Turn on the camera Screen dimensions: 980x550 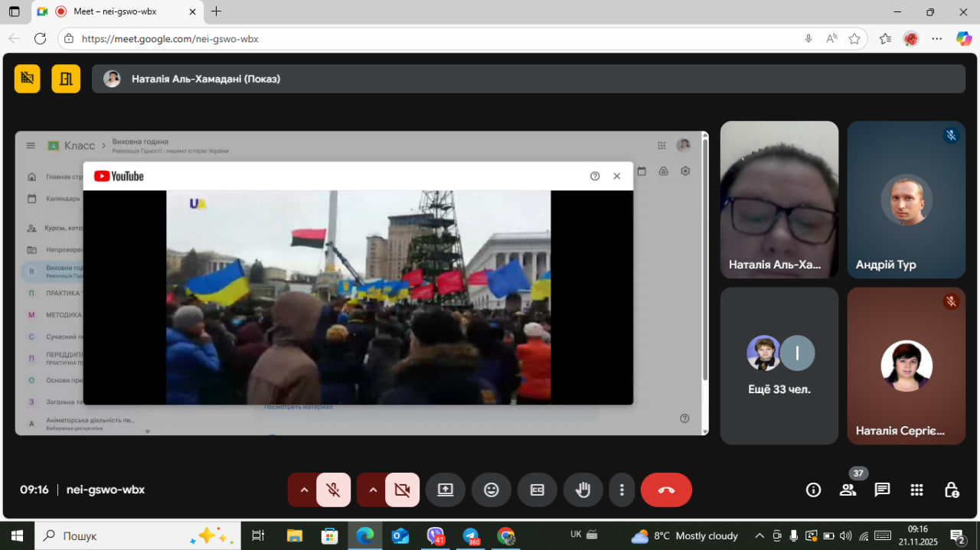(403, 490)
